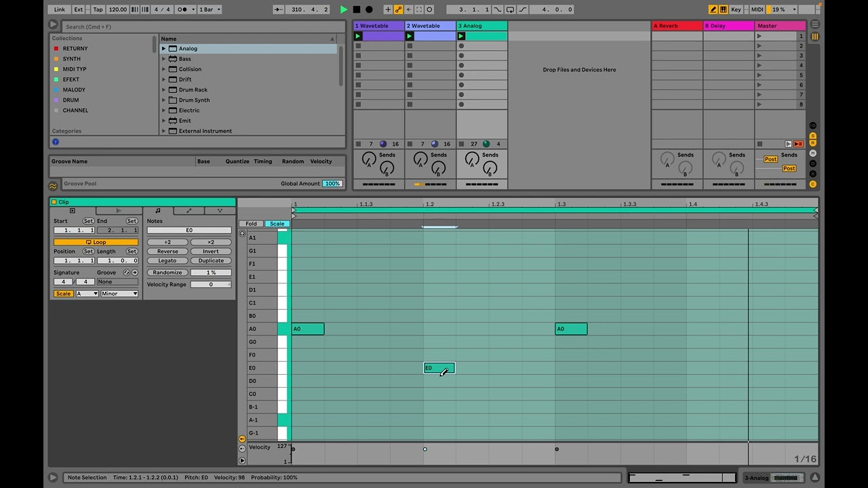Viewport: 868px width, 488px height.
Task: Click the Duplicate notes button
Action: pos(211,261)
